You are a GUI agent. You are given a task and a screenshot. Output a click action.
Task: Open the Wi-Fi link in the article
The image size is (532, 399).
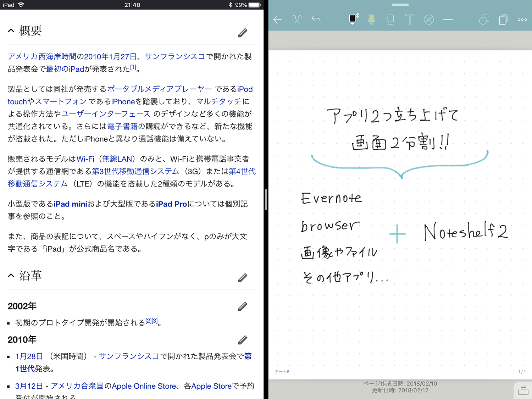click(x=85, y=159)
